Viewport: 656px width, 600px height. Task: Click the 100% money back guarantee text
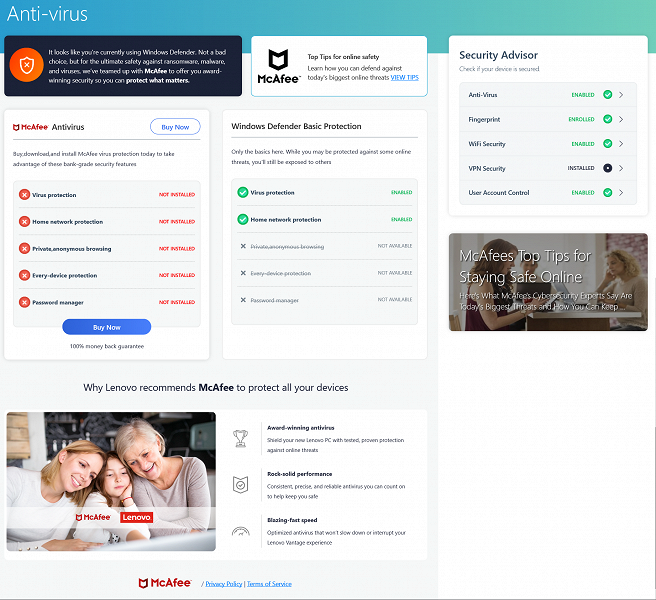[x=107, y=346]
